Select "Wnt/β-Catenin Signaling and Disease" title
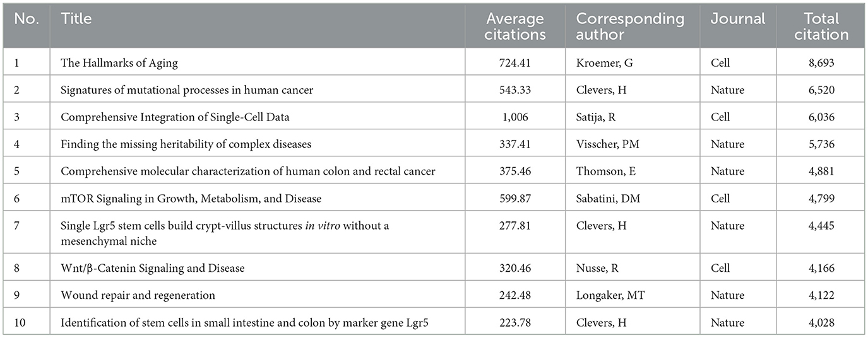 [x=152, y=268]
